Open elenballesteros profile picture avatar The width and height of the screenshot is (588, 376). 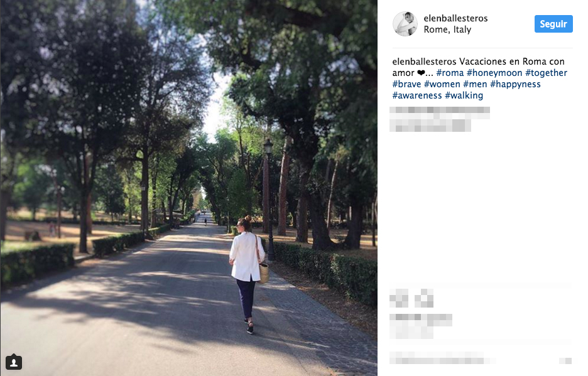point(405,24)
